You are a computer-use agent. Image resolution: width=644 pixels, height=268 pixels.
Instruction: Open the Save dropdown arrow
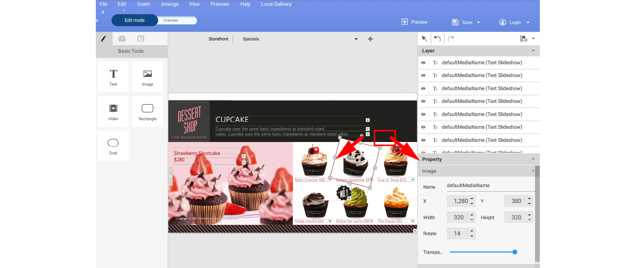[479, 23]
